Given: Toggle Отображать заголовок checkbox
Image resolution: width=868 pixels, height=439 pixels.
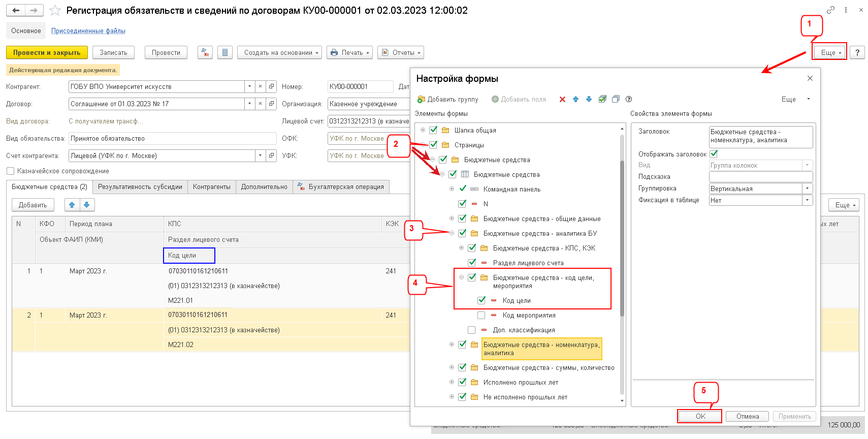Looking at the screenshot, I should [714, 153].
